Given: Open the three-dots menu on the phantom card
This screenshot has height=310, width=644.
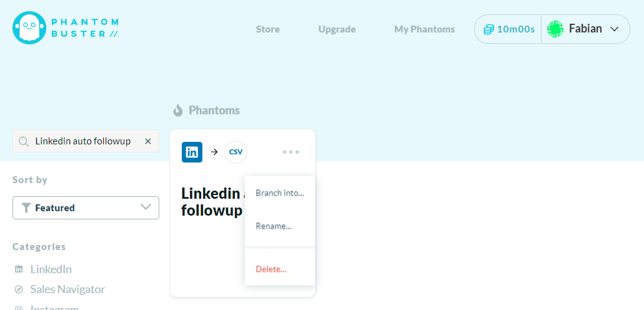Looking at the screenshot, I should pyautogui.click(x=291, y=152).
